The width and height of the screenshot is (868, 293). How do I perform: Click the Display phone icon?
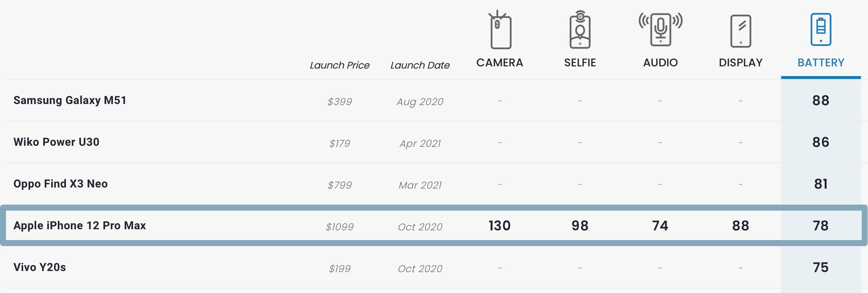(740, 31)
